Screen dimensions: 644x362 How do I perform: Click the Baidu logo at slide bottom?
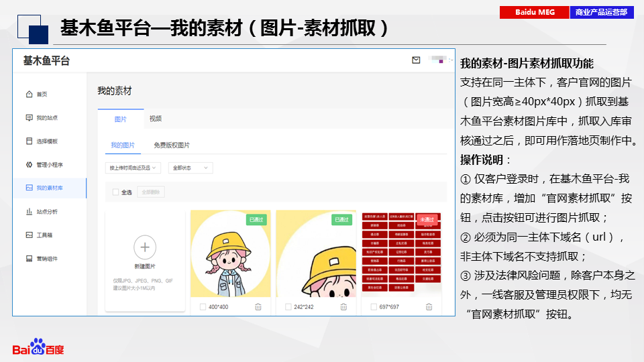(38, 347)
